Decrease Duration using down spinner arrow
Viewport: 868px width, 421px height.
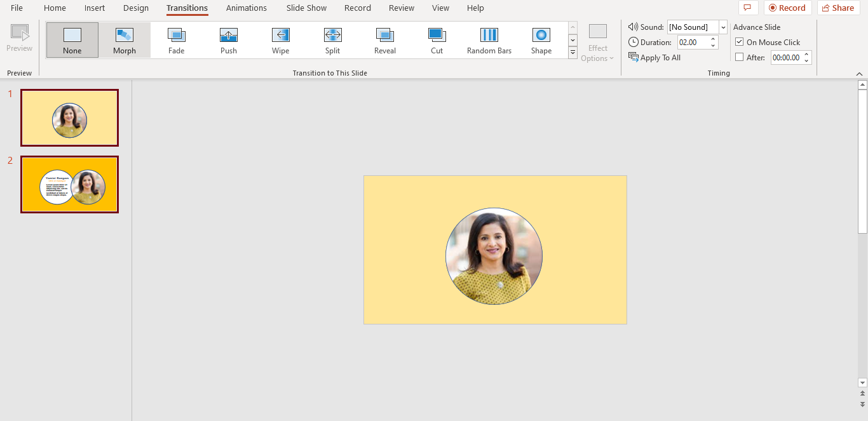pos(713,46)
